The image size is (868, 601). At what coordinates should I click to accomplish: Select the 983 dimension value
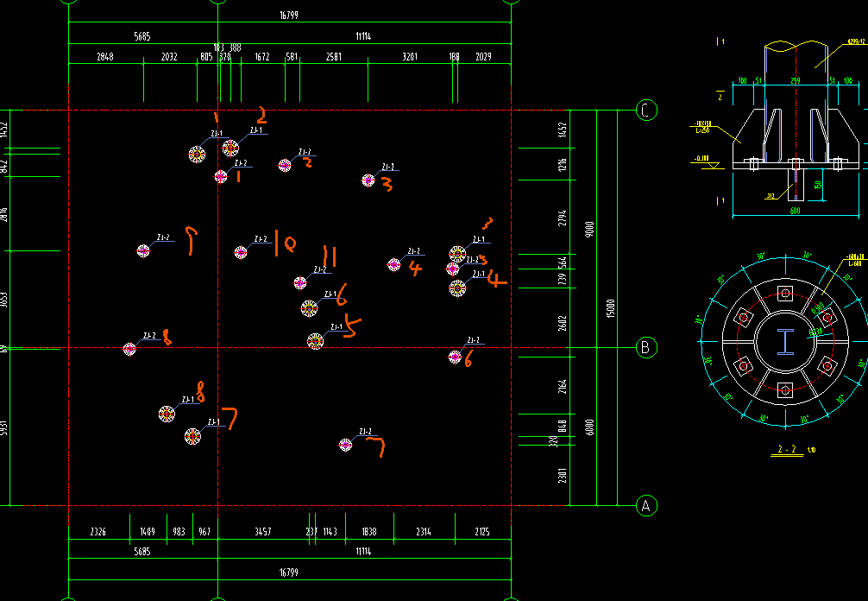pos(179,532)
